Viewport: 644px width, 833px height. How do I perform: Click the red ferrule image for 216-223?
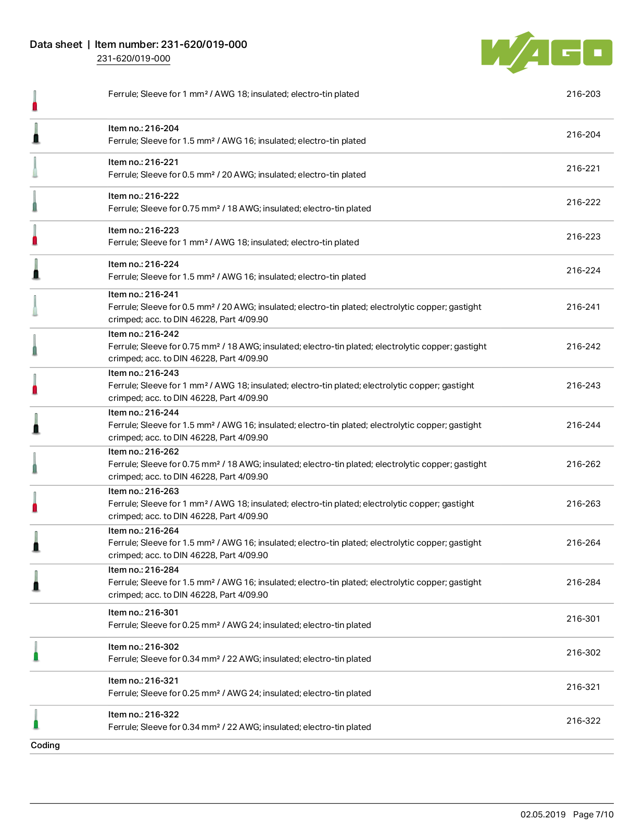coord(35,235)
